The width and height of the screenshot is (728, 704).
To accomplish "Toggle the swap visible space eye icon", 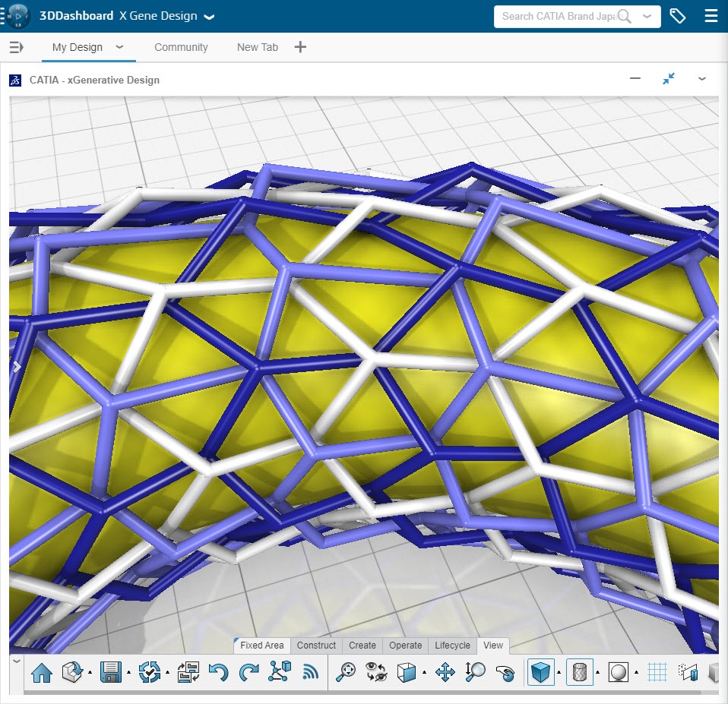I will pos(376,672).
